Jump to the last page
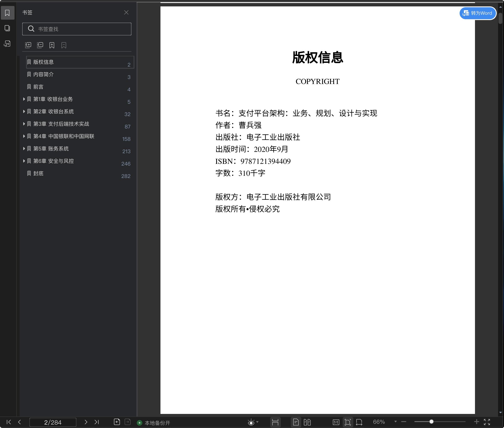Image resolution: width=504 pixels, height=428 pixels. coord(97,422)
